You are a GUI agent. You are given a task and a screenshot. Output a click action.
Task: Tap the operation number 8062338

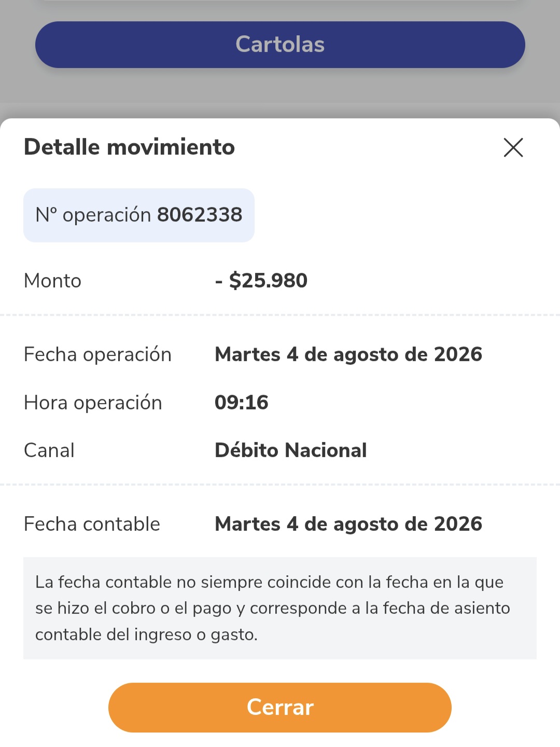pyautogui.click(x=200, y=215)
